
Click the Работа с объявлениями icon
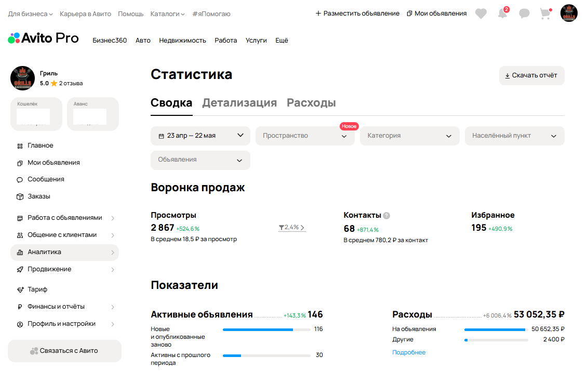tap(20, 218)
